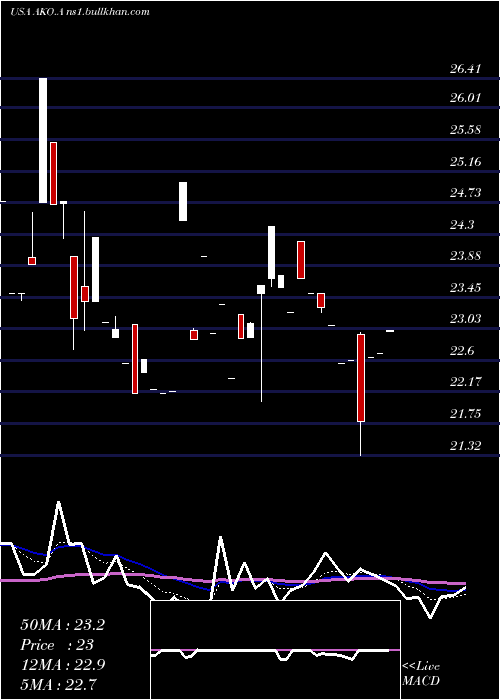The height and width of the screenshot is (700, 500).
Task: Click the 22.6 price axis label
Action: pyautogui.click(x=462, y=351)
